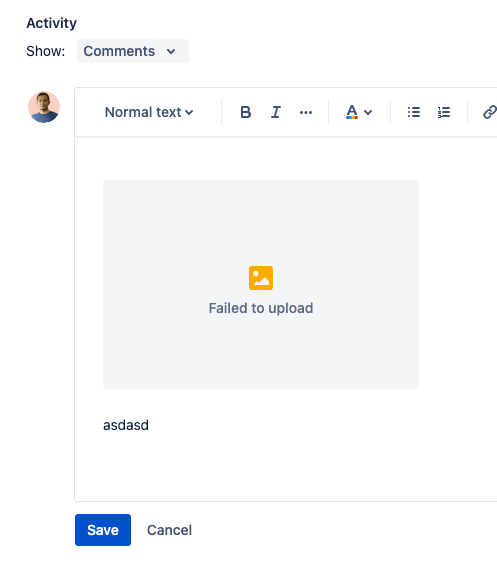Open more formatting options ellipsis
The image size is (497, 575).
(x=306, y=112)
